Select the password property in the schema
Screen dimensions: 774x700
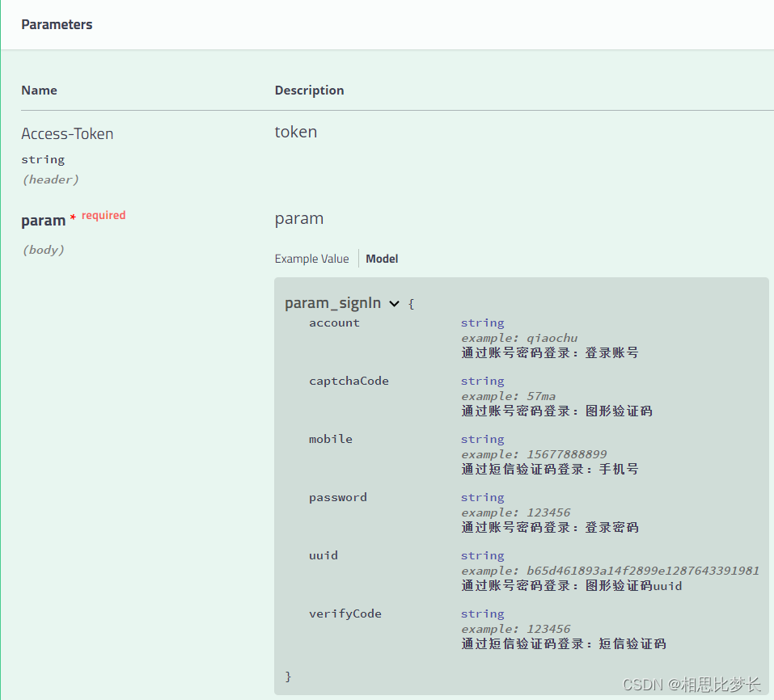click(x=338, y=497)
